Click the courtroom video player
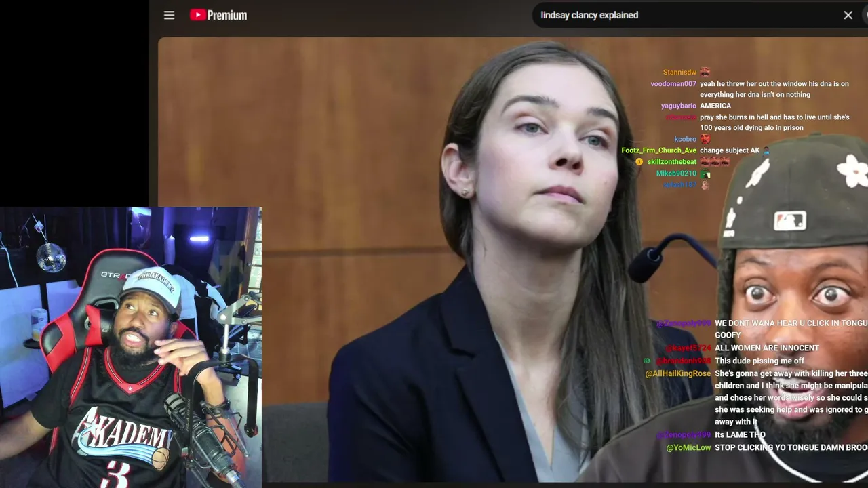The width and height of the screenshot is (868, 488). tap(513, 259)
